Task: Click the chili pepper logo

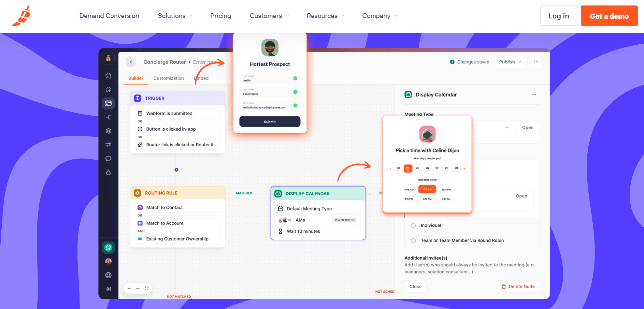Action: click(21, 16)
